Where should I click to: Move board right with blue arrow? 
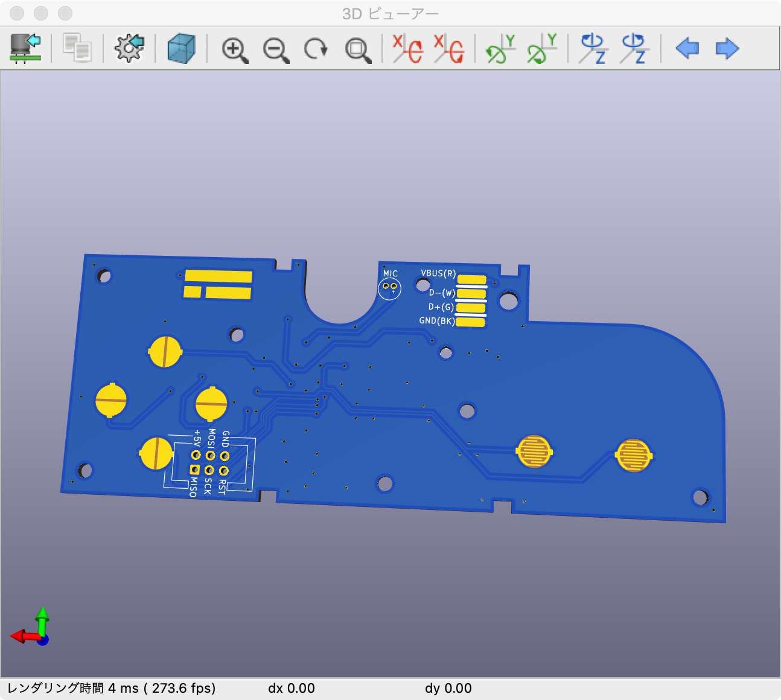pos(727,48)
